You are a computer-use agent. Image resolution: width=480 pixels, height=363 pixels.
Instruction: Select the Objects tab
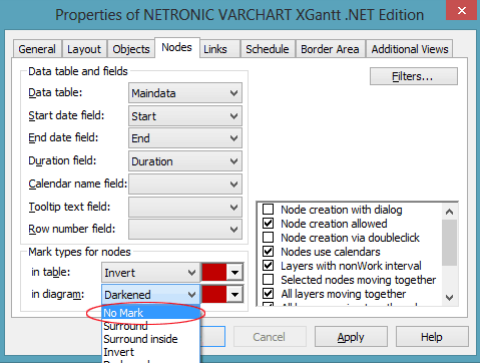131,49
